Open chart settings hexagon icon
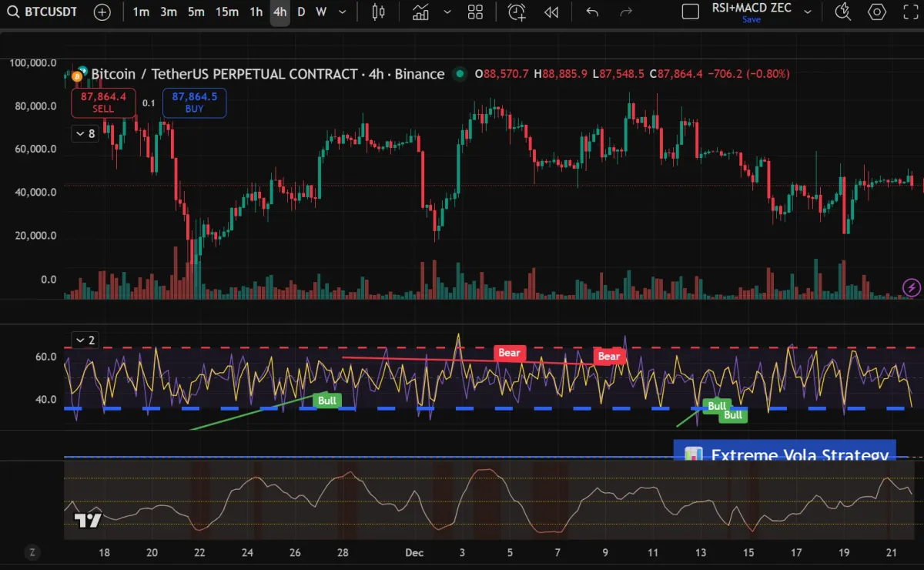The height and width of the screenshot is (570, 924). 877,12
